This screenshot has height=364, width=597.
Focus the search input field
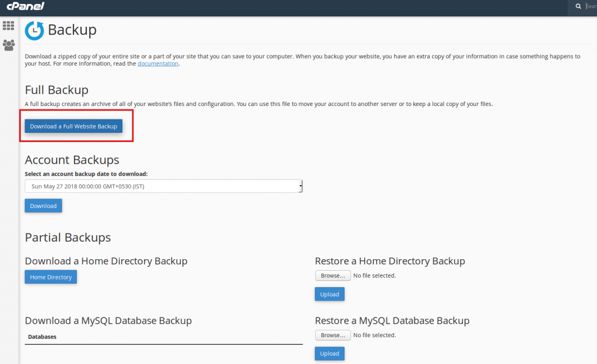tap(589, 6)
